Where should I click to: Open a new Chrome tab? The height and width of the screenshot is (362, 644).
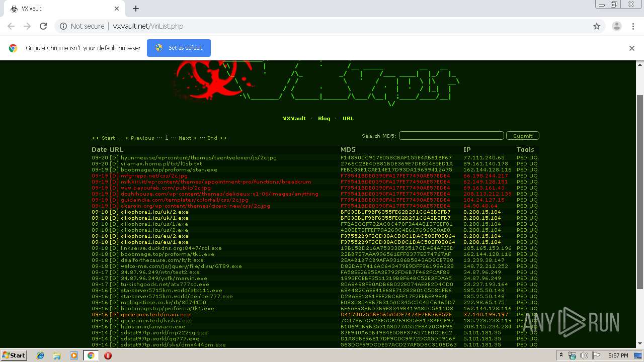point(136,9)
